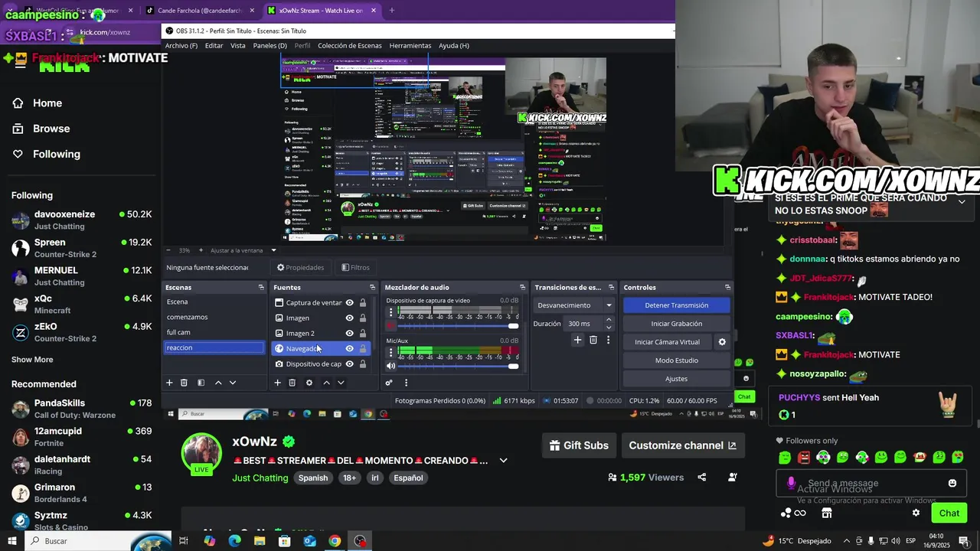This screenshot has width=980, height=551.
Task: Click green Chat send button
Action: coord(949,514)
